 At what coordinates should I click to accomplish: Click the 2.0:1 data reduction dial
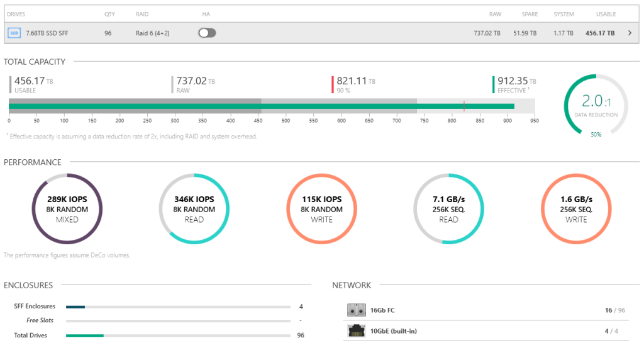pyautogui.click(x=596, y=104)
